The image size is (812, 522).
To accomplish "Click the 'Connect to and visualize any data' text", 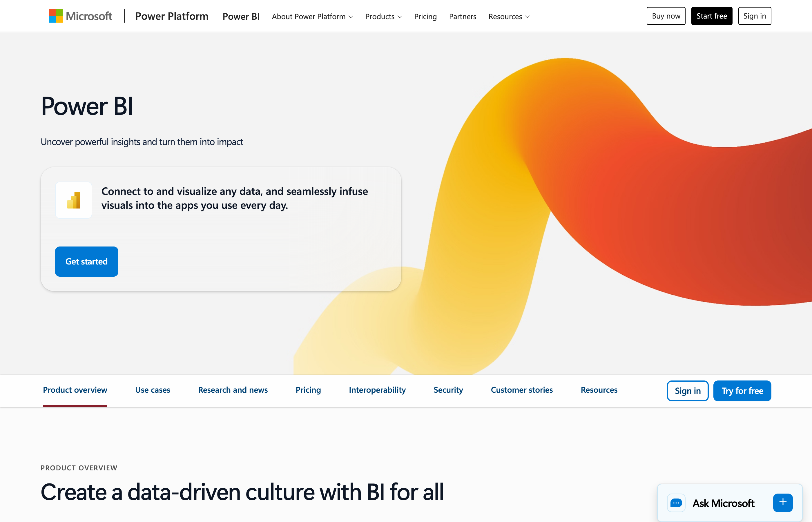I will pyautogui.click(x=235, y=198).
